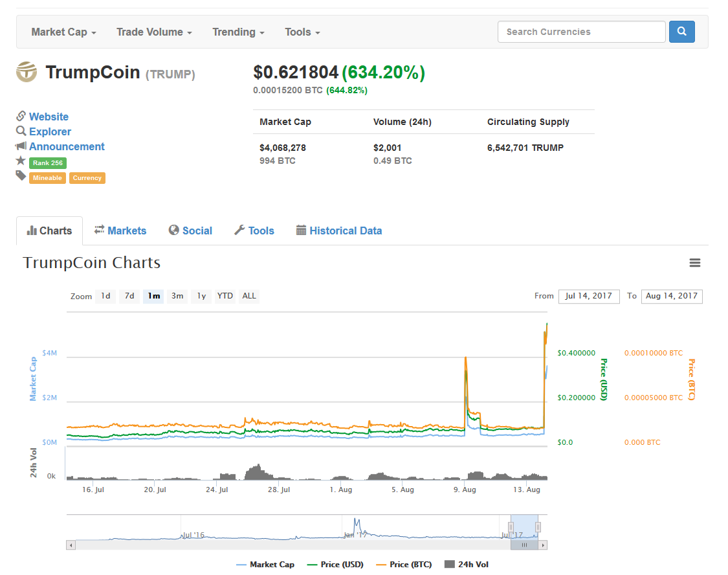This screenshot has width=728, height=575.
Task: Select the 1m zoom range
Action: 153,296
